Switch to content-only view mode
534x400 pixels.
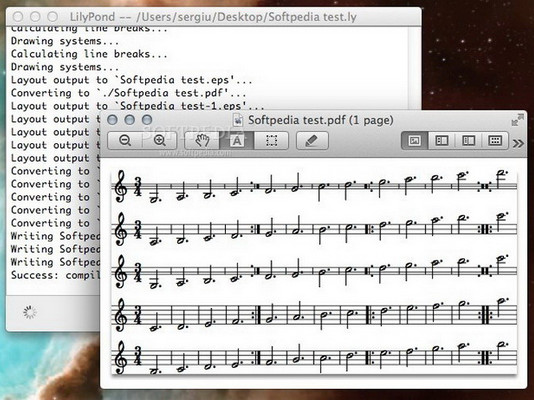[x=414, y=140]
